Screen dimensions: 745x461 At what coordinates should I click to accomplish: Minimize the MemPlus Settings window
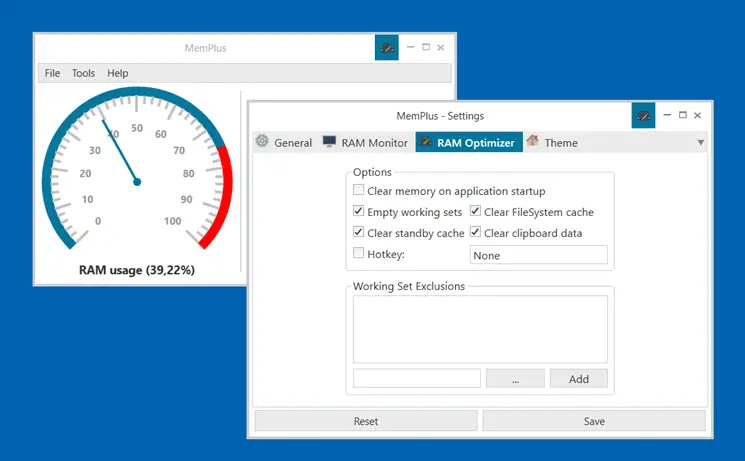tap(668, 115)
